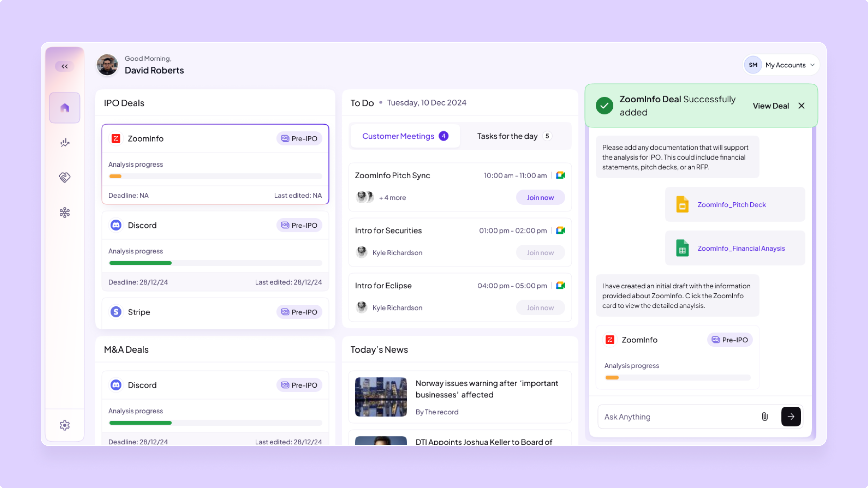Open the handshake deals icon in sidebar
Screen dimensions: 868x488
click(64, 177)
